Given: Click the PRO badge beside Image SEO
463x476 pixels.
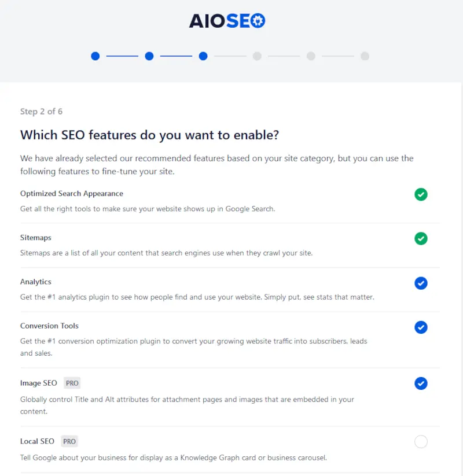Looking at the screenshot, I should (x=72, y=383).
